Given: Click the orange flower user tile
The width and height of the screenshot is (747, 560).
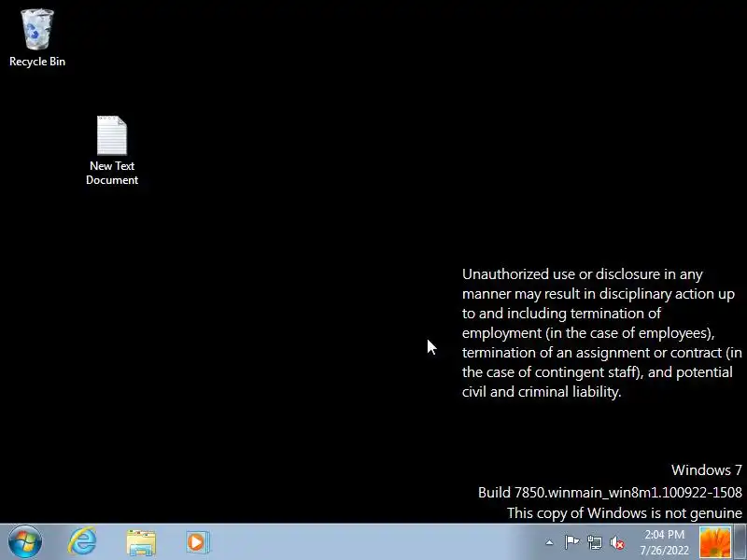Looking at the screenshot, I should (715, 542).
